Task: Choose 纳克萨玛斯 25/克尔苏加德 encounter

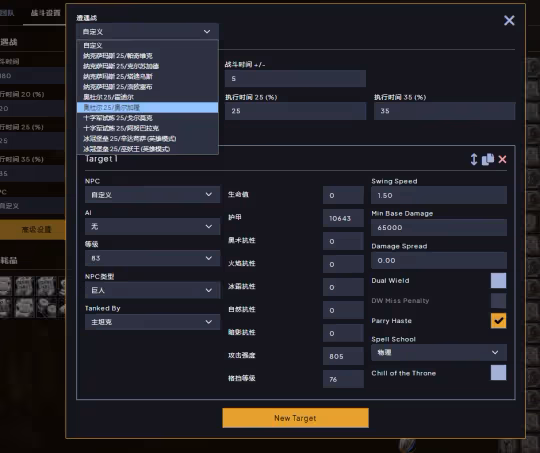Action: click(x=147, y=66)
